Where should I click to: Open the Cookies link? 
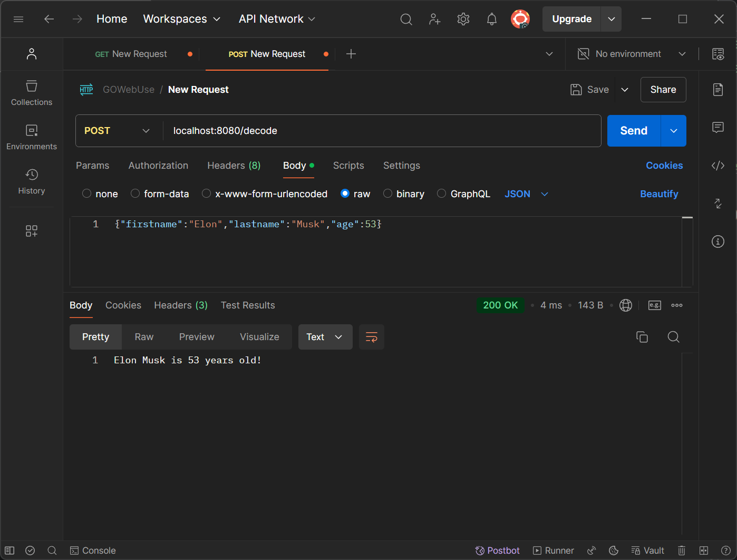click(x=664, y=166)
